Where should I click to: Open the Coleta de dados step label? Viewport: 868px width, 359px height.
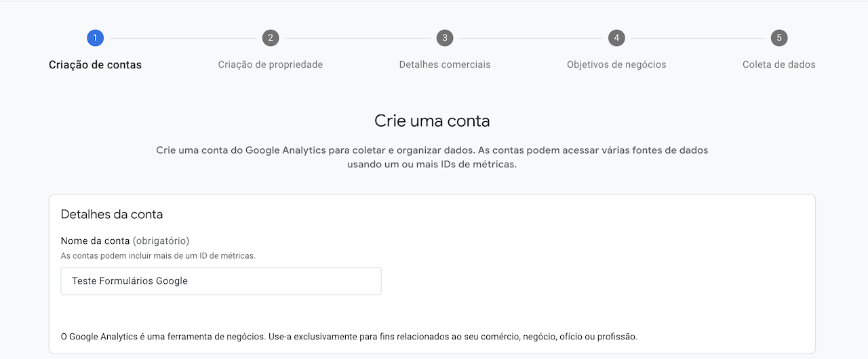click(779, 65)
